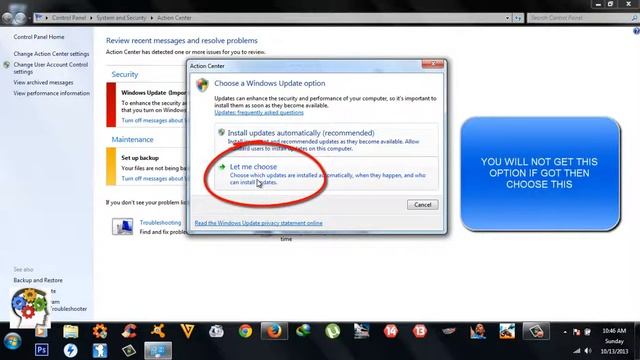The width and height of the screenshot is (640, 360).
Task: Open uTorrent from the taskbar
Action: [x=333, y=331]
